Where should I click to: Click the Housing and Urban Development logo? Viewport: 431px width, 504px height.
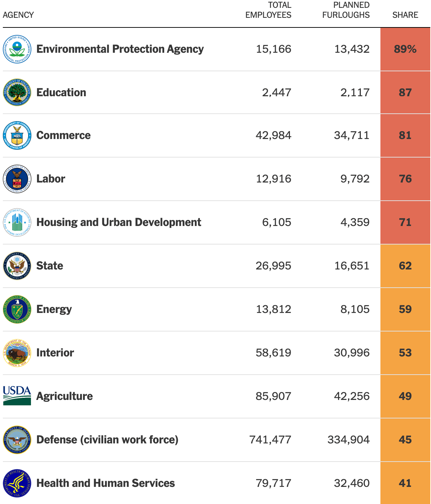click(x=17, y=222)
